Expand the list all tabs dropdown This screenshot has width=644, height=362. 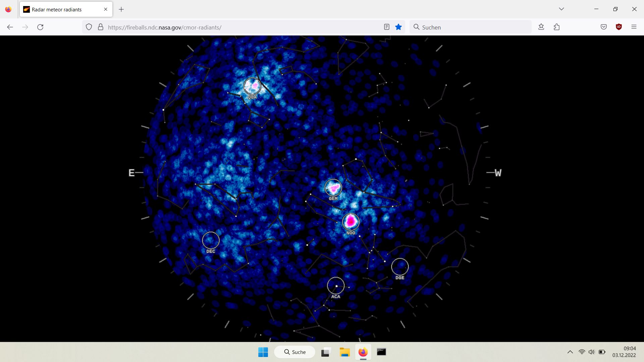click(561, 9)
